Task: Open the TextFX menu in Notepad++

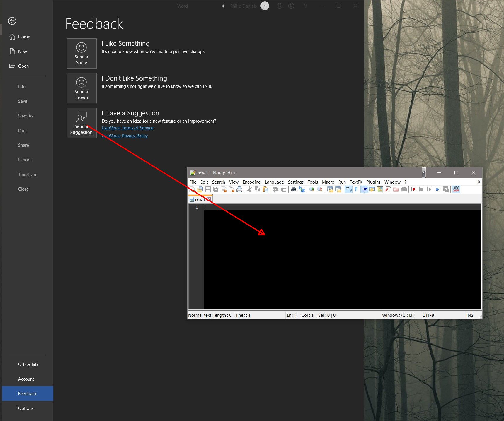Action: tap(356, 182)
